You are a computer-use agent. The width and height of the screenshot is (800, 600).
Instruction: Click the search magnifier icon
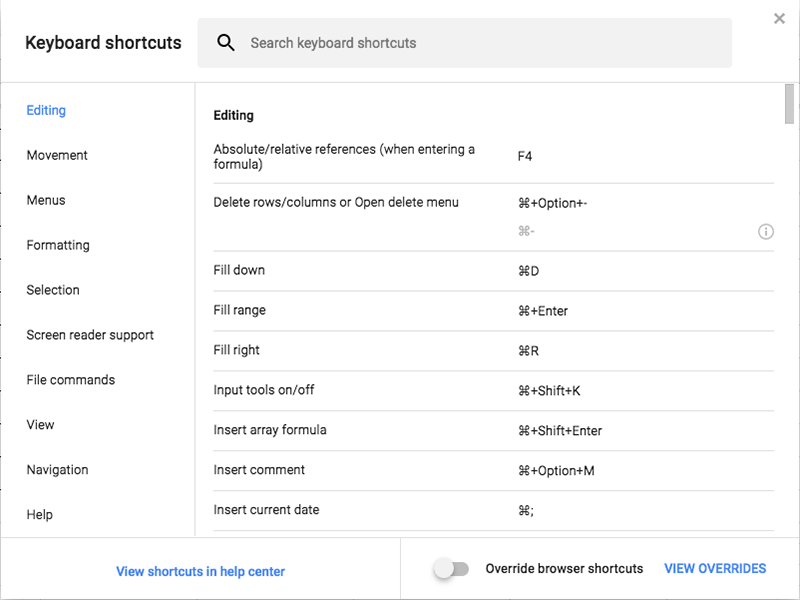pos(226,43)
